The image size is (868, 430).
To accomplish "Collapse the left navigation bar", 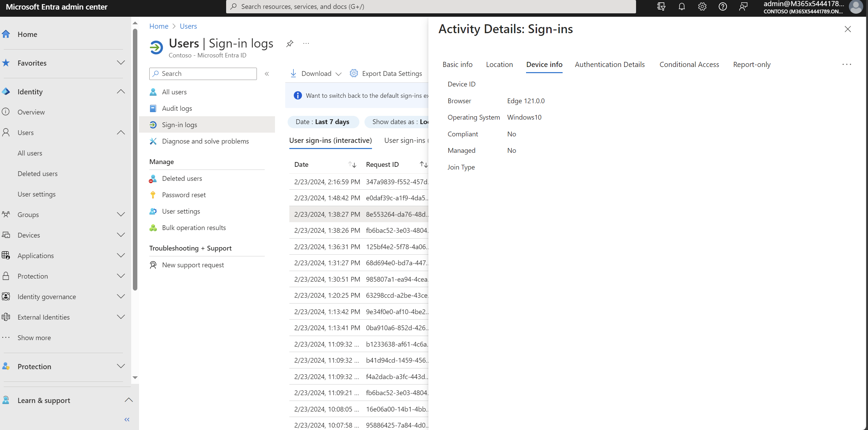I will tap(127, 419).
